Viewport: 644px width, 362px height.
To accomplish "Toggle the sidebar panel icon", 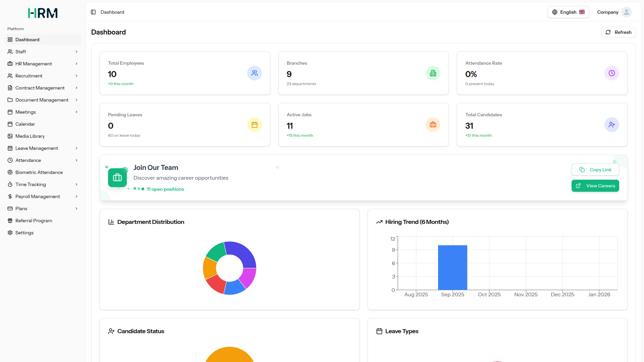I will coord(93,12).
